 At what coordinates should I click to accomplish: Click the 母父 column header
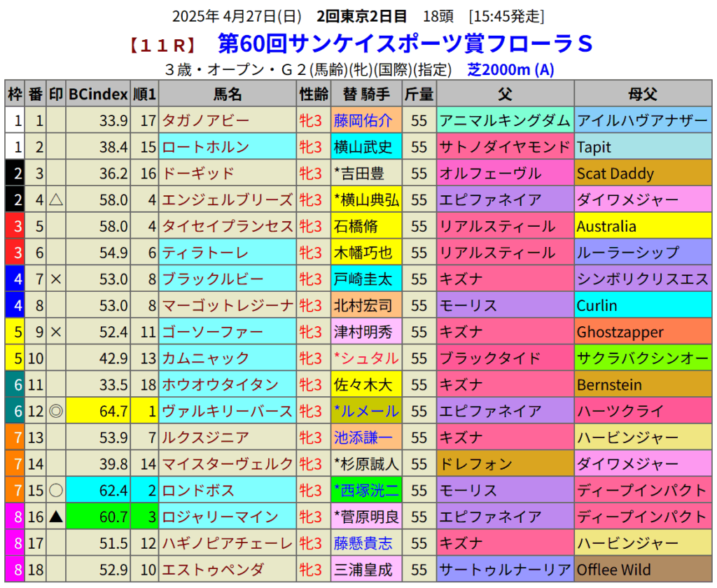[642, 94]
